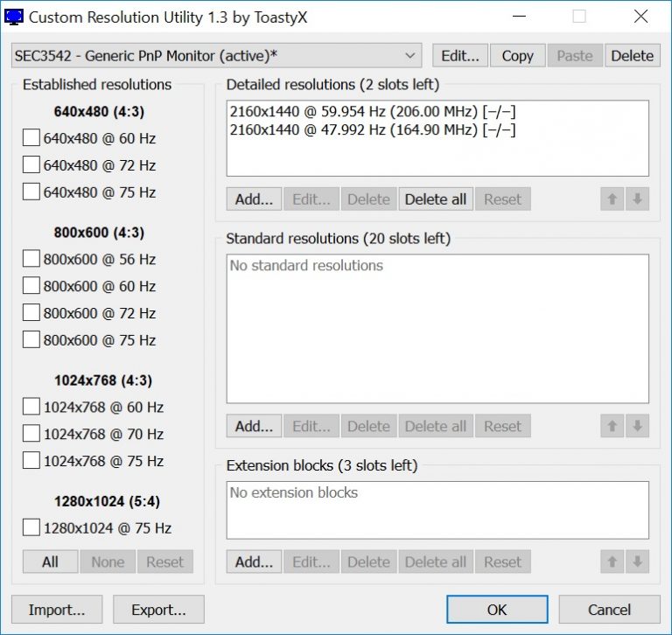Click Delete all under Standard resolutions

pos(436,426)
